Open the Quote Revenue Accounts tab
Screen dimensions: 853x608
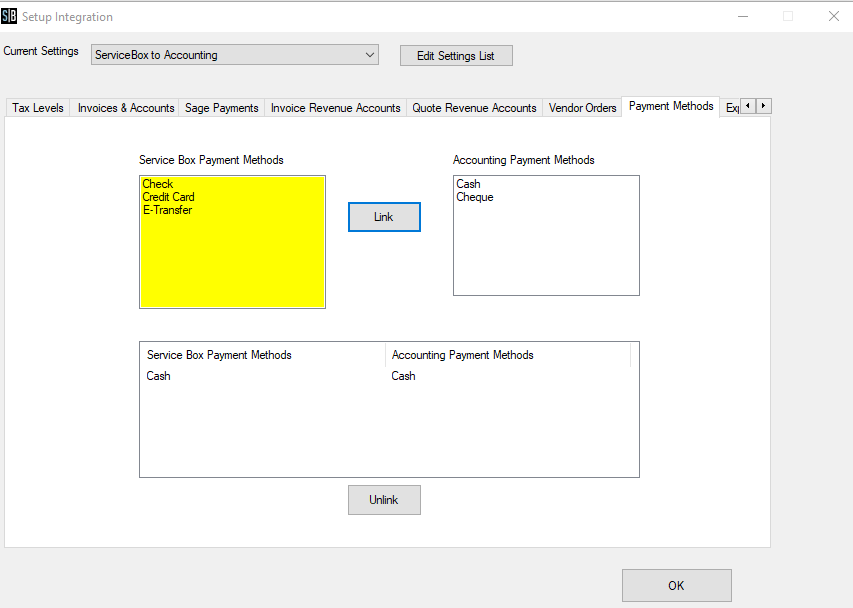(x=474, y=108)
